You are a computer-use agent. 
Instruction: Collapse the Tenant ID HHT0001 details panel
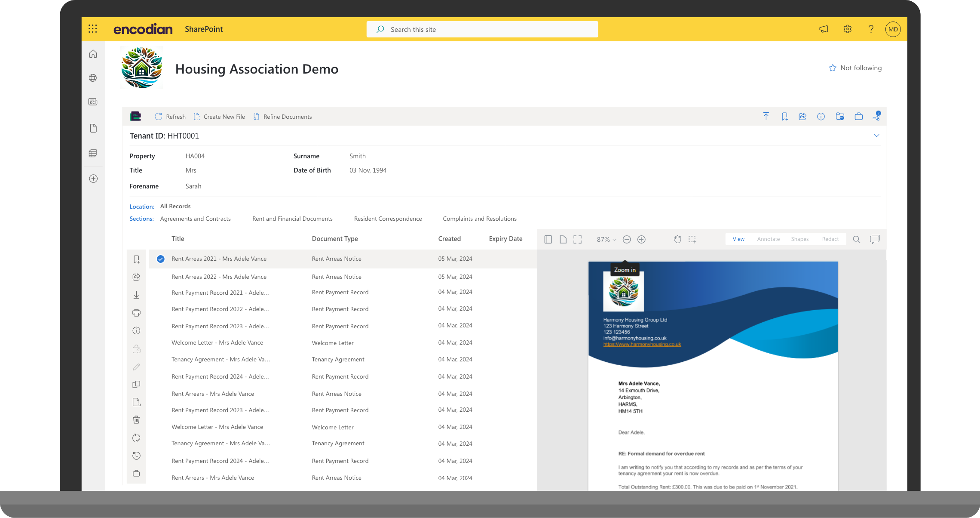[877, 136]
